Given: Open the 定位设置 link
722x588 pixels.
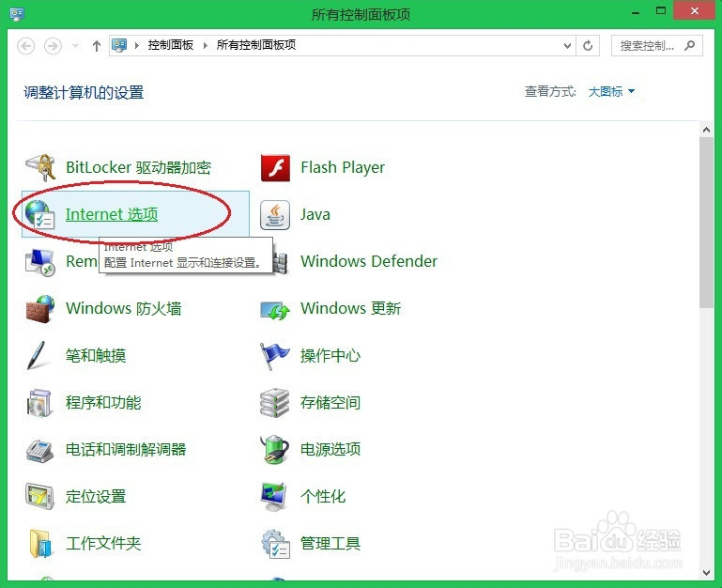Looking at the screenshot, I should [x=96, y=497].
